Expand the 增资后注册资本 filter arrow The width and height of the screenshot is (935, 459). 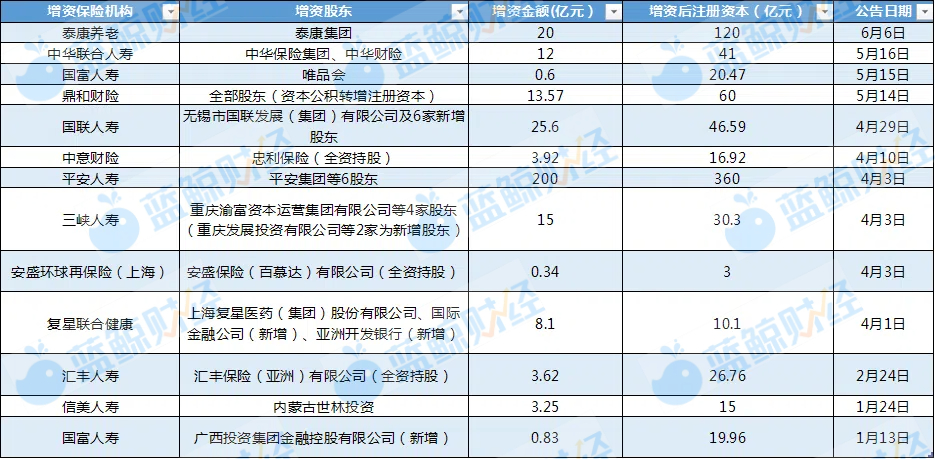pyautogui.click(x=822, y=11)
